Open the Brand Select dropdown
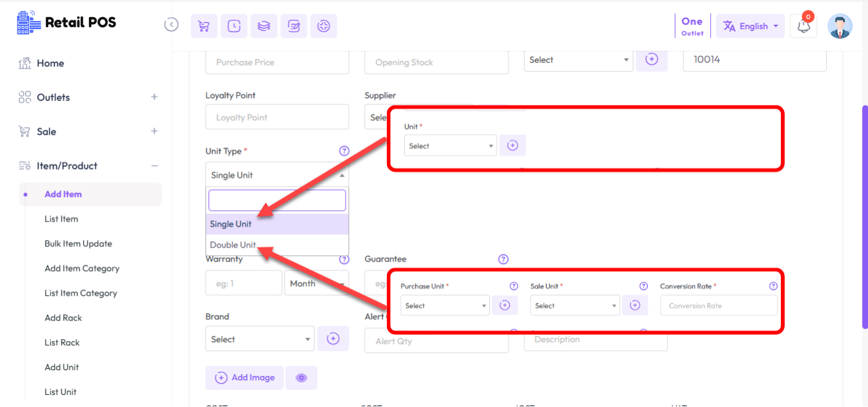868x407 pixels. 260,339
